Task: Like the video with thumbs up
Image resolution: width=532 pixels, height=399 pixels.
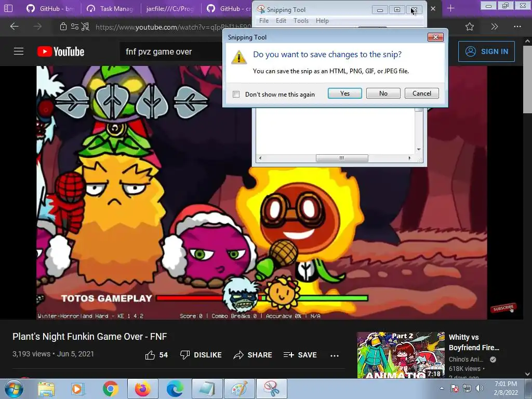Action: (x=156, y=355)
